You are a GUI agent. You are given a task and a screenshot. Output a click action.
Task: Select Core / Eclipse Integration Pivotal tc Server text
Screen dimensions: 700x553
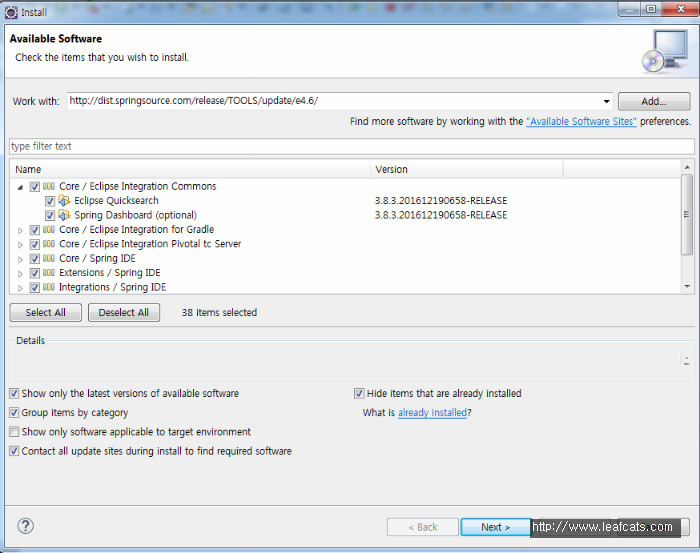coord(150,244)
